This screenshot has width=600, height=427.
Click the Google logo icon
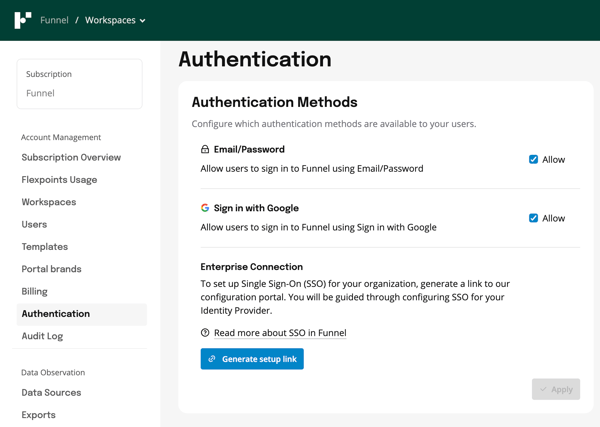pos(205,208)
